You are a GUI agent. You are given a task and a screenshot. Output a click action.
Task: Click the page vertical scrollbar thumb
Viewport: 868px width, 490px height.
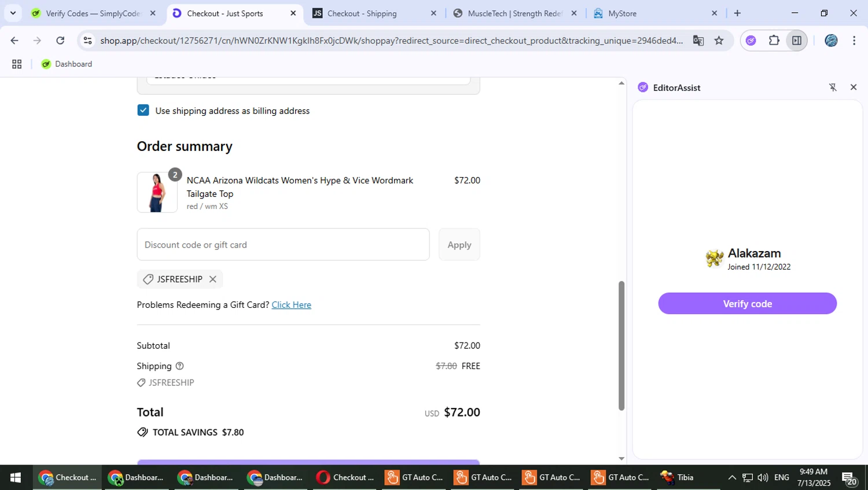click(x=621, y=346)
